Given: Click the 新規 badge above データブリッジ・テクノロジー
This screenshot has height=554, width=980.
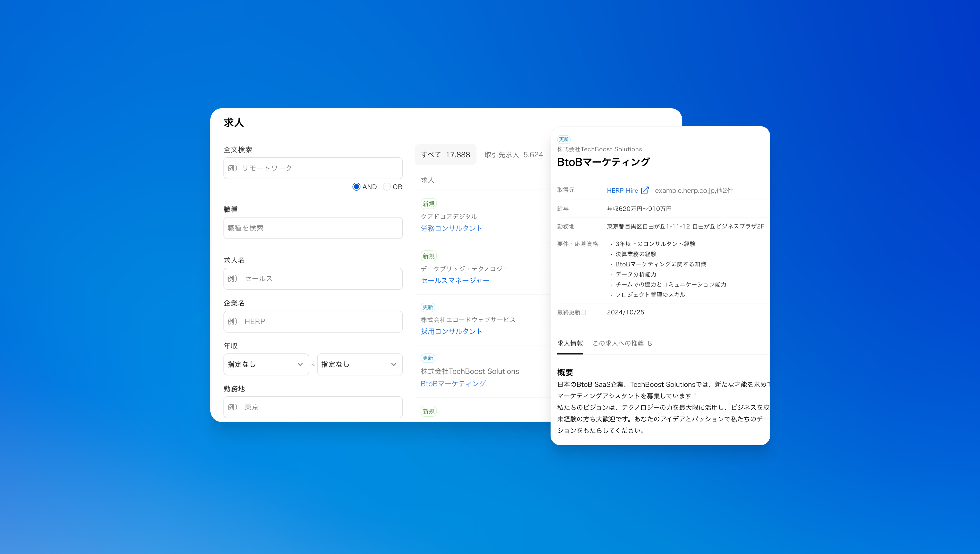Looking at the screenshot, I should click(428, 256).
